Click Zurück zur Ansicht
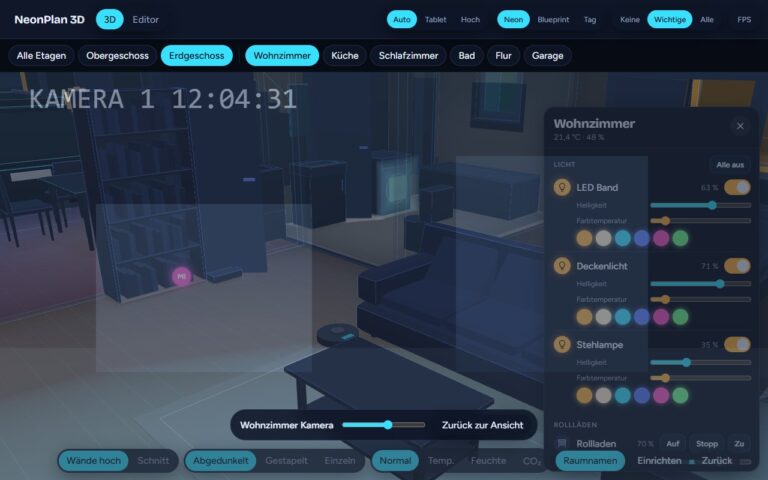768x480 pixels. [x=482, y=425]
